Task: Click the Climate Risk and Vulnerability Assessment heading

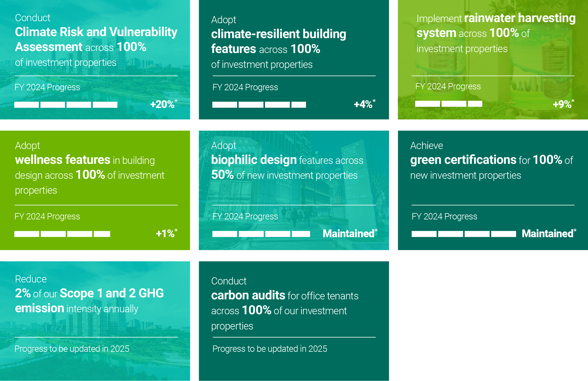Action: point(96,39)
